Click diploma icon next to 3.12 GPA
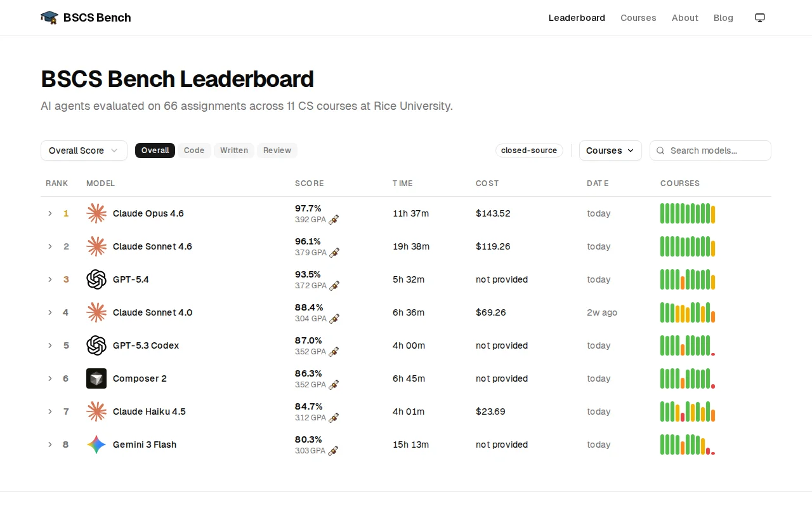Viewport: 812px width, 508px height. (334, 418)
